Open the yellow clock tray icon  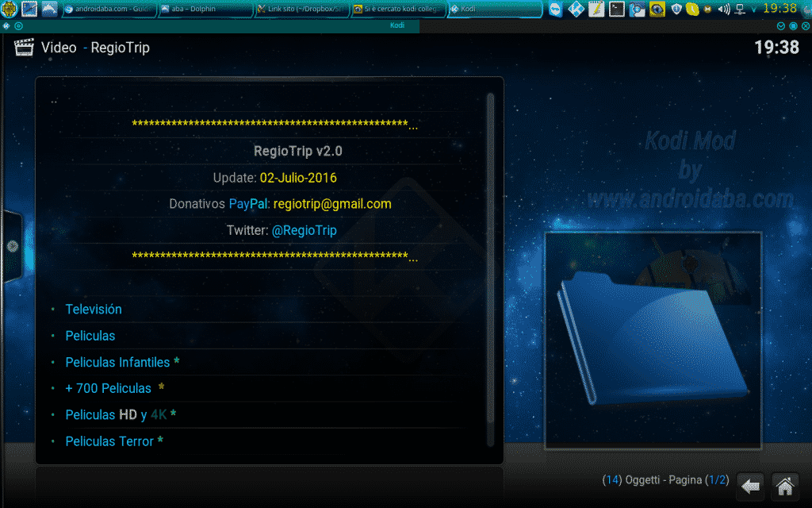pyautogui.click(x=691, y=9)
